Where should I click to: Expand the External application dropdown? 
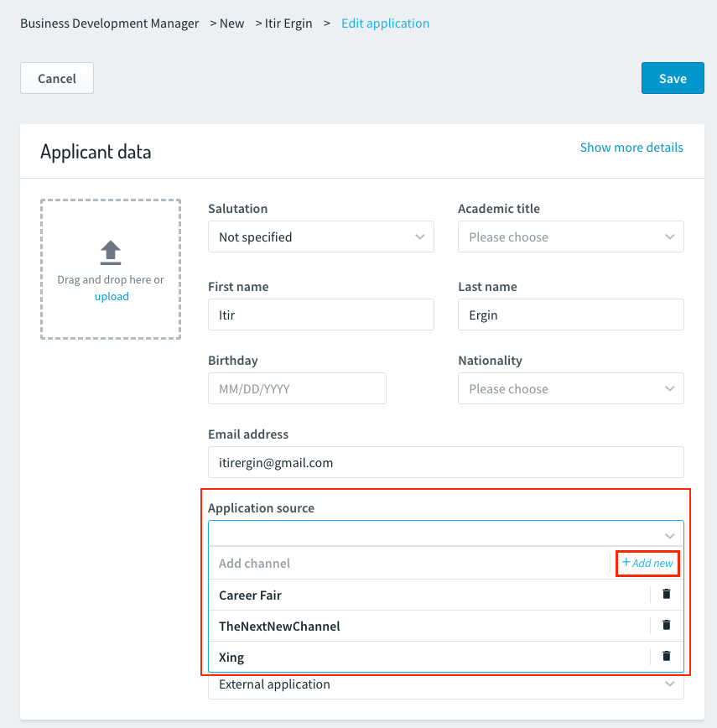(x=446, y=685)
